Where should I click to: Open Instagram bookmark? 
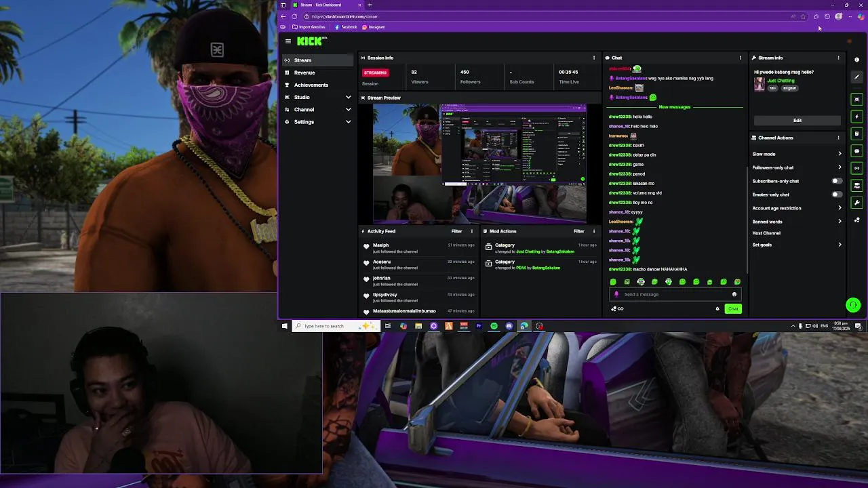(374, 27)
